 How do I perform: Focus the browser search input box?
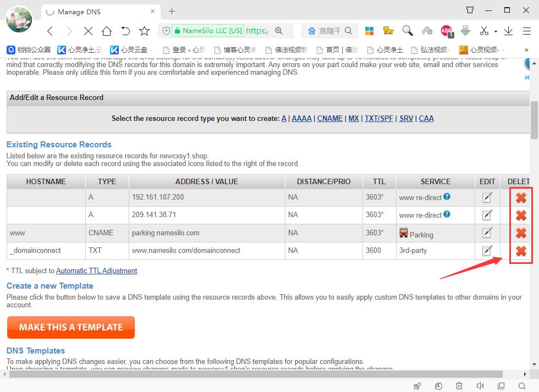[329, 31]
